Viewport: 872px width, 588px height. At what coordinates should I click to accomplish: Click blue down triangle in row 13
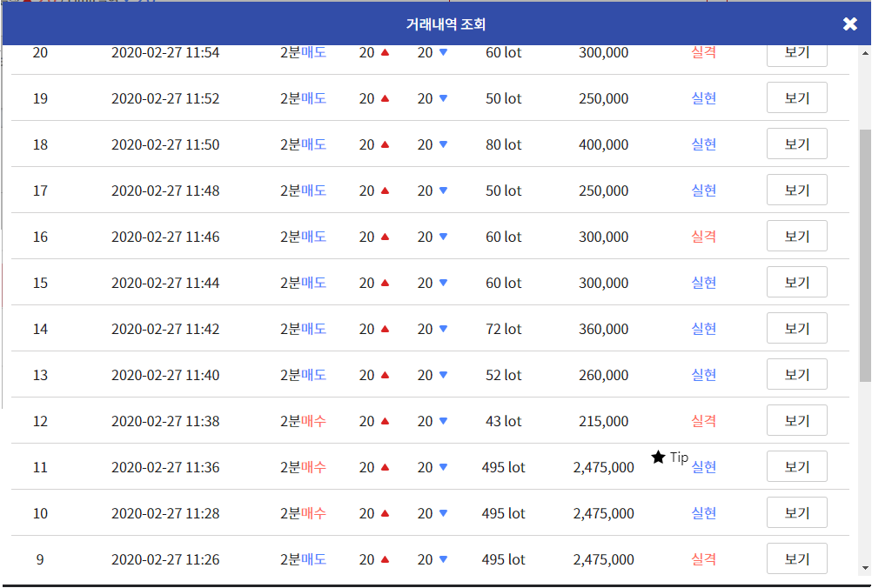(x=443, y=375)
